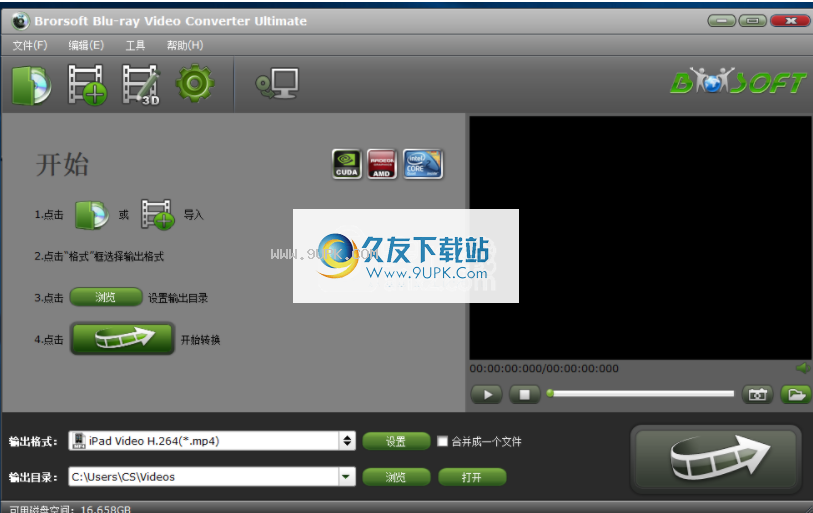
Task: Open the 3D video editor toolbar icon
Action: pos(141,85)
